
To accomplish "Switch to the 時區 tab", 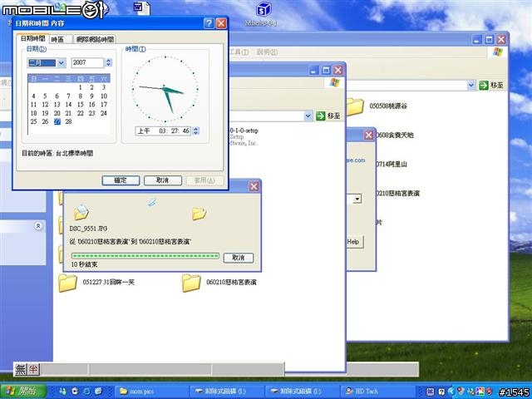I will (61, 39).
